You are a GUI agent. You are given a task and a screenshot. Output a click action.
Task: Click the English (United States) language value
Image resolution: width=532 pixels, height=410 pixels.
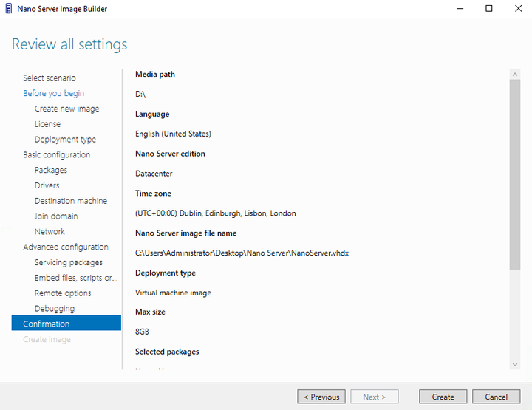click(x=173, y=134)
